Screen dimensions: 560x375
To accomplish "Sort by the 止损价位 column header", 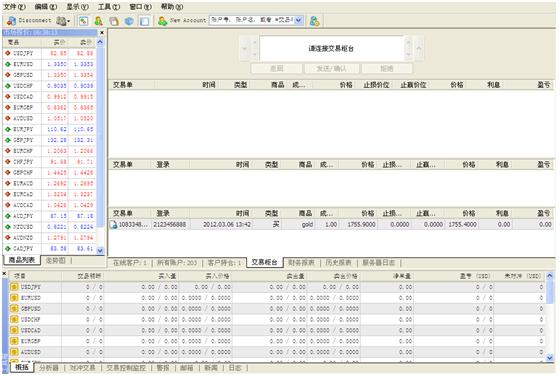I will (x=376, y=85).
